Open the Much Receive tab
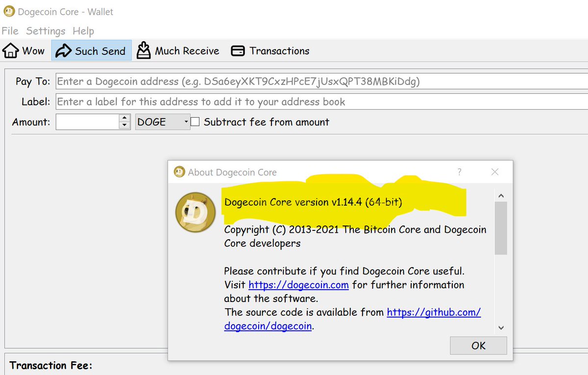 click(178, 50)
